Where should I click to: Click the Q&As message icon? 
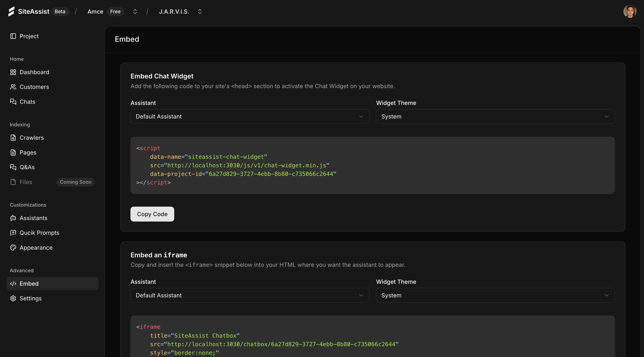coord(13,167)
